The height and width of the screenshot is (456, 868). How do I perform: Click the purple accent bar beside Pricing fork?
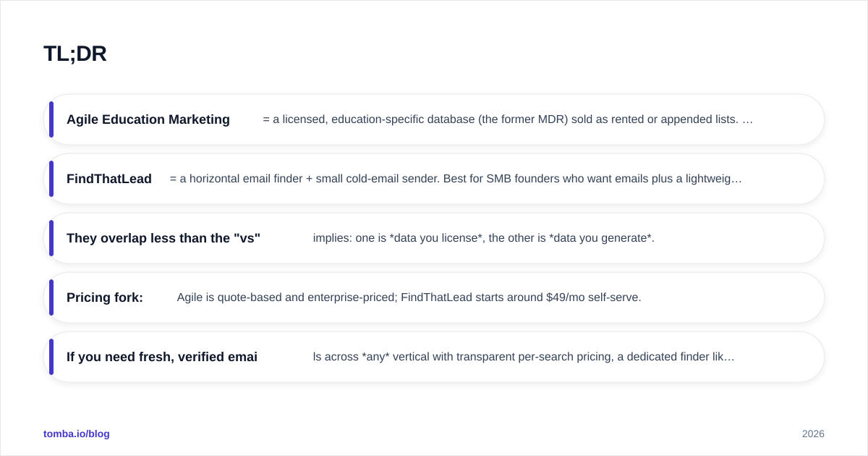click(51, 297)
